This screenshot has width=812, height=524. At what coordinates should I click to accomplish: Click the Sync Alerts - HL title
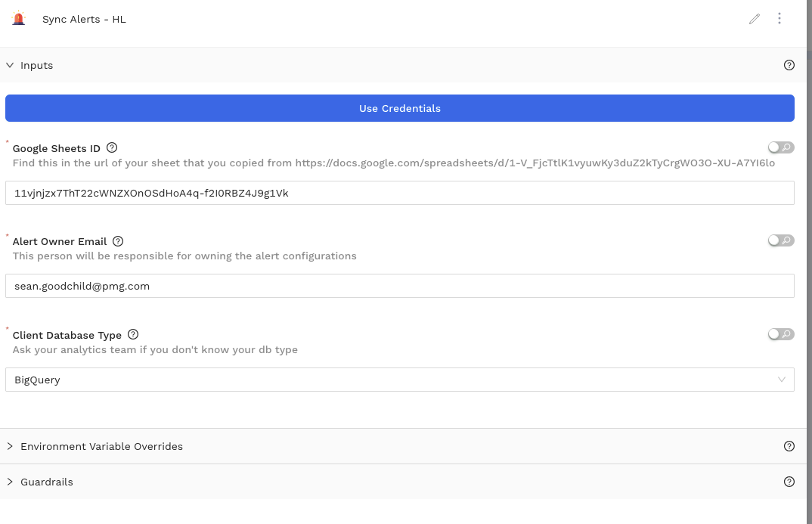pyautogui.click(x=84, y=20)
